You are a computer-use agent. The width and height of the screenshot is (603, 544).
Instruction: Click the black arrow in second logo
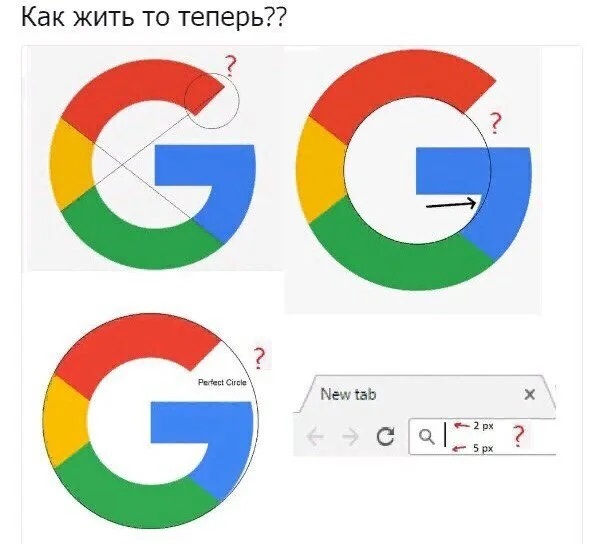click(x=451, y=204)
